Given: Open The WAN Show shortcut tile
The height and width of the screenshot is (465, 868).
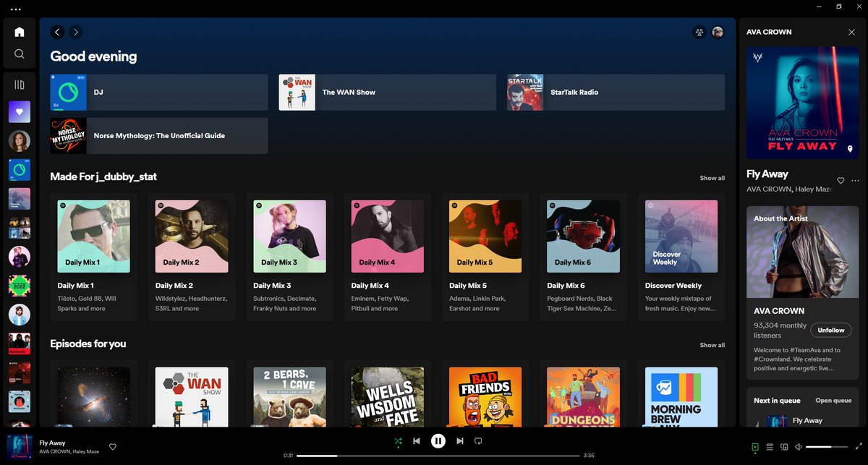Looking at the screenshot, I should coord(388,93).
